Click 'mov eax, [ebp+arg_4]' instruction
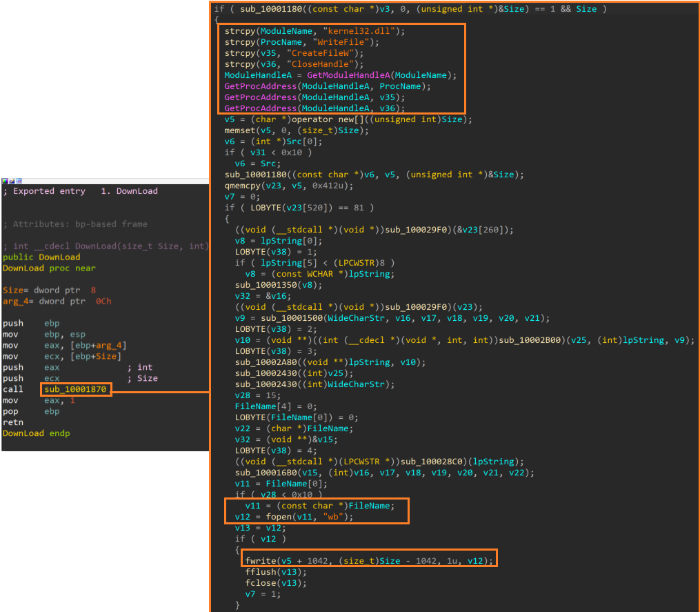 [65, 345]
